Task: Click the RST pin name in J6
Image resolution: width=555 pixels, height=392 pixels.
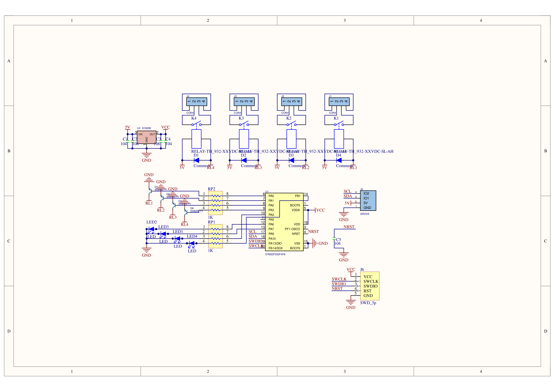Action: [x=367, y=291]
